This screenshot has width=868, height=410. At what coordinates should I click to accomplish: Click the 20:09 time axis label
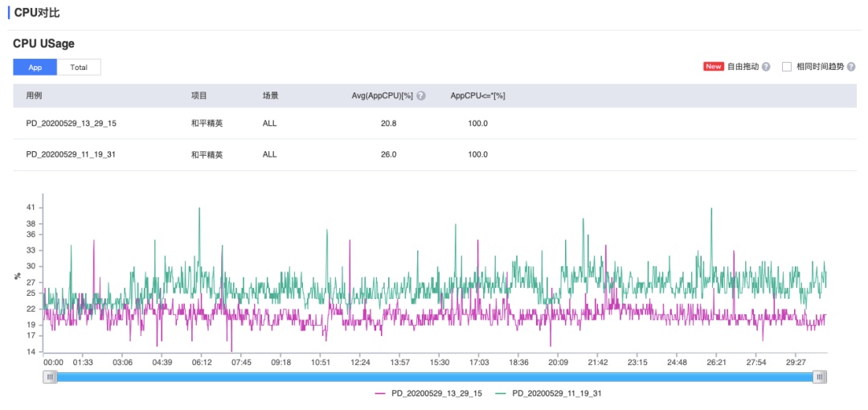558,363
